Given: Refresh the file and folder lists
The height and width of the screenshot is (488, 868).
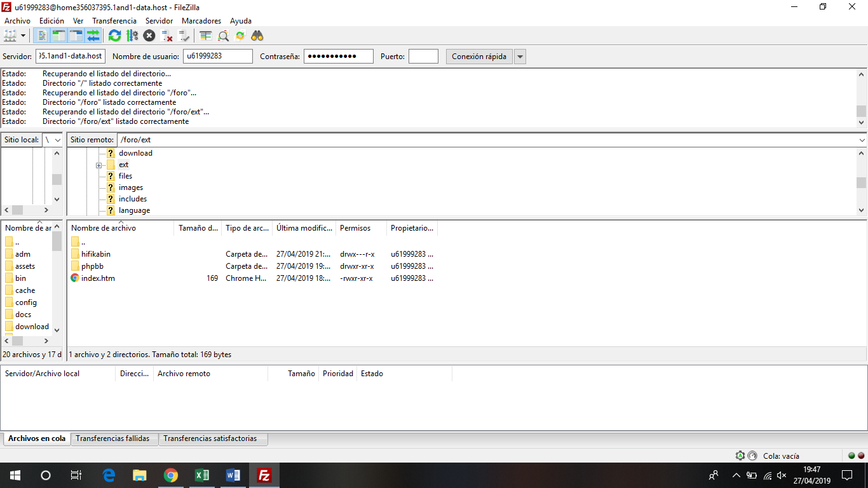Looking at the screenshot, I should [x=114, y=36].
